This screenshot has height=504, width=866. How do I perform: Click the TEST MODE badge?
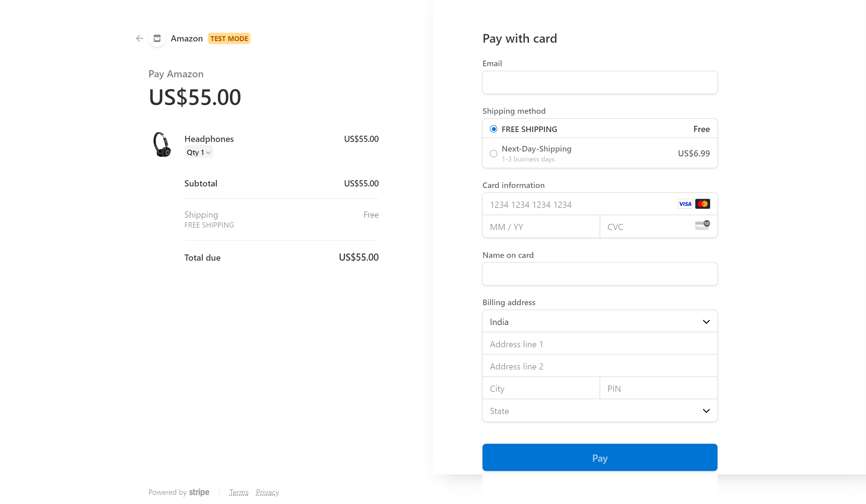229,38
